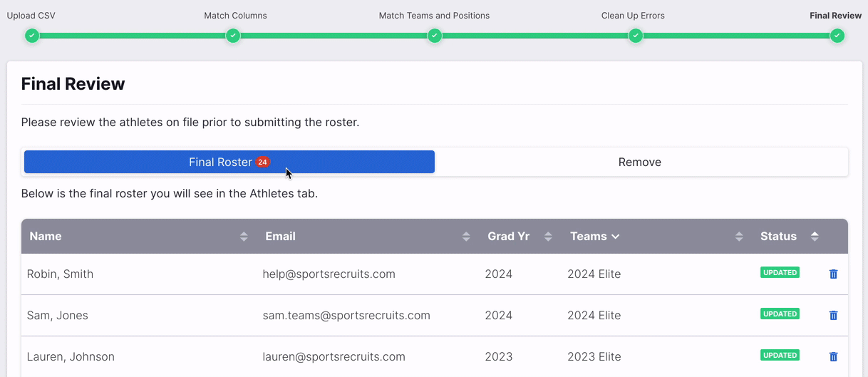Go to Match Columns step checkmark
868x377 pixels.
click(x=233, y=36)
